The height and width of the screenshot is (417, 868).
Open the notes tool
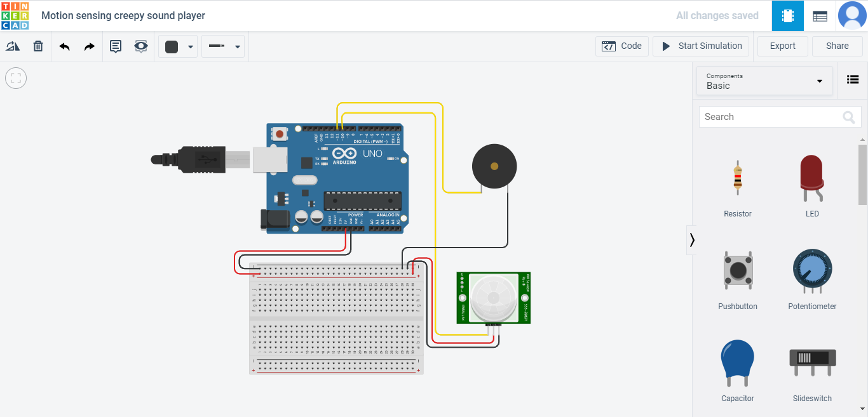point(116,46)
